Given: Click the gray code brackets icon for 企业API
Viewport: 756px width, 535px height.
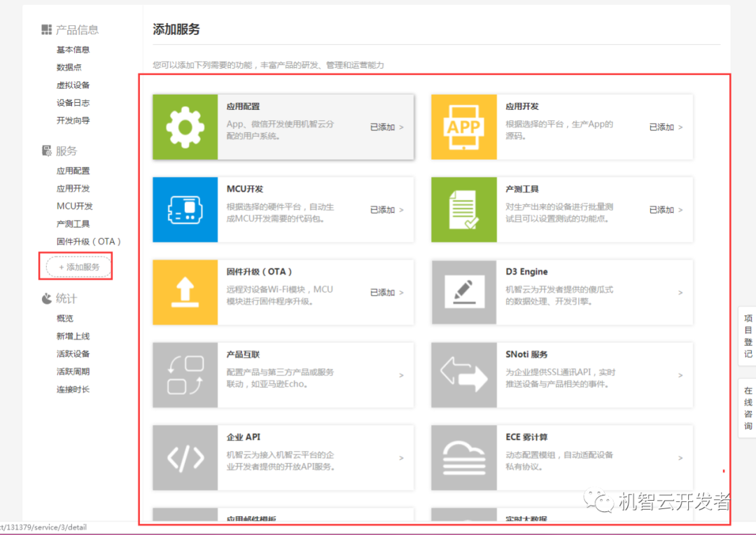Looking at the screenshot, I should pos(185,458).
